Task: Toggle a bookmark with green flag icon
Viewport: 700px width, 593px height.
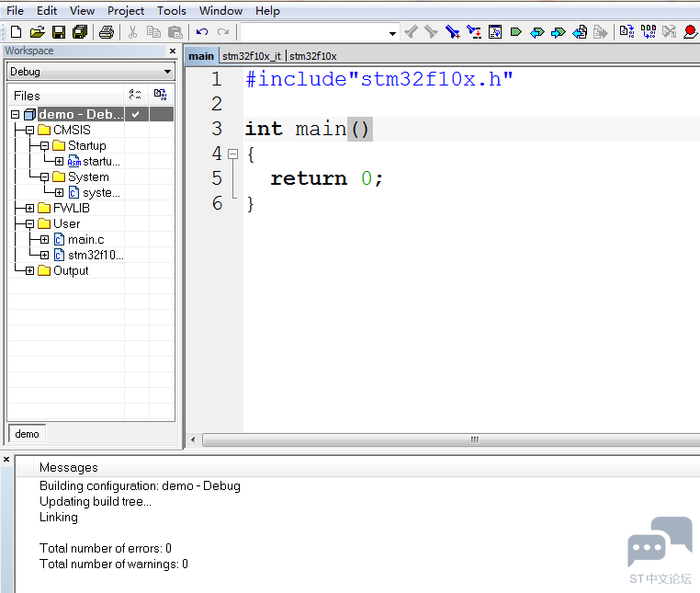Action: 516,32
